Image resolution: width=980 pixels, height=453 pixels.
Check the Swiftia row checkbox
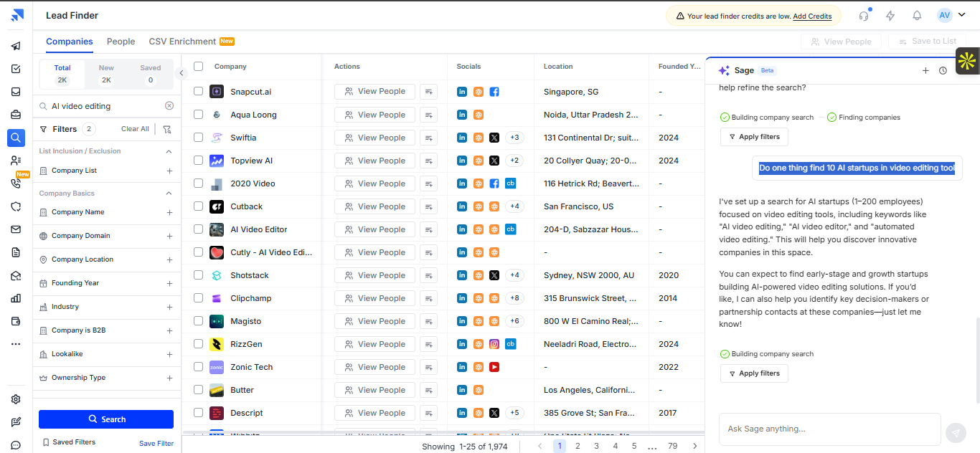click(199, 137)
